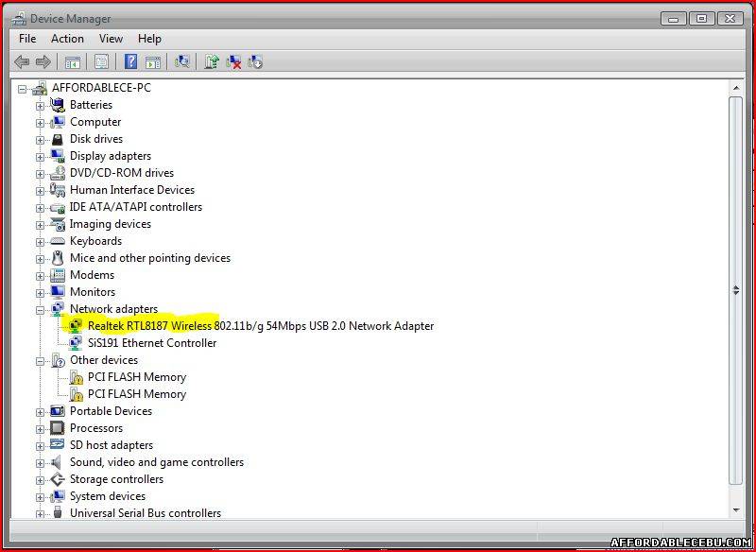Select the Storage controllers label
The width and height of the screenshot is (756, 552).
pyautogui.click(x=116, y=479)
